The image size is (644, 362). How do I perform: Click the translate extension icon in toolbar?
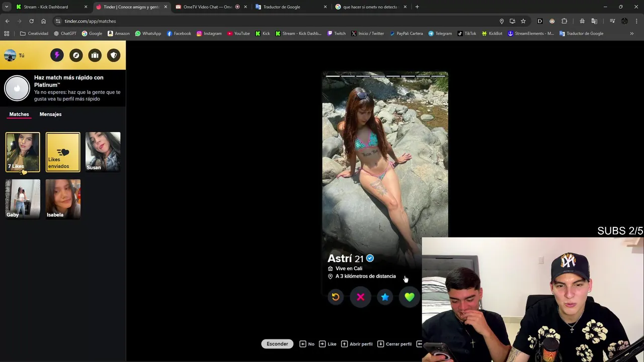coord(594,21)
